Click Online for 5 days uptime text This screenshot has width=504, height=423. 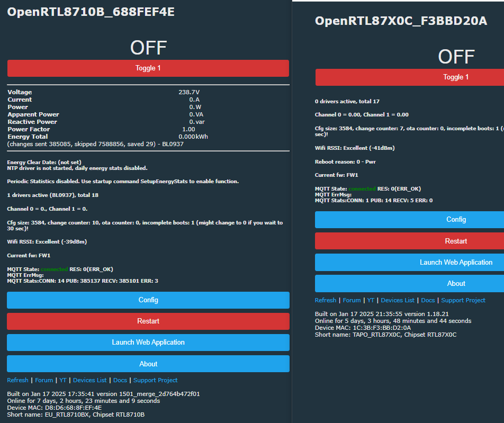click(x=393, y=321)
